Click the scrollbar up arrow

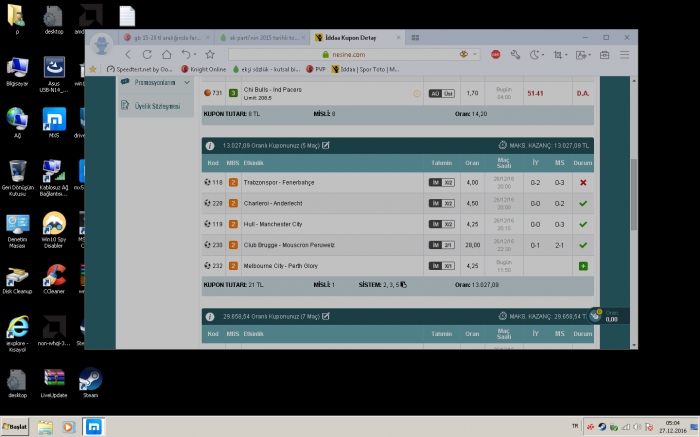pyautogui.click(x=633, y=80)
